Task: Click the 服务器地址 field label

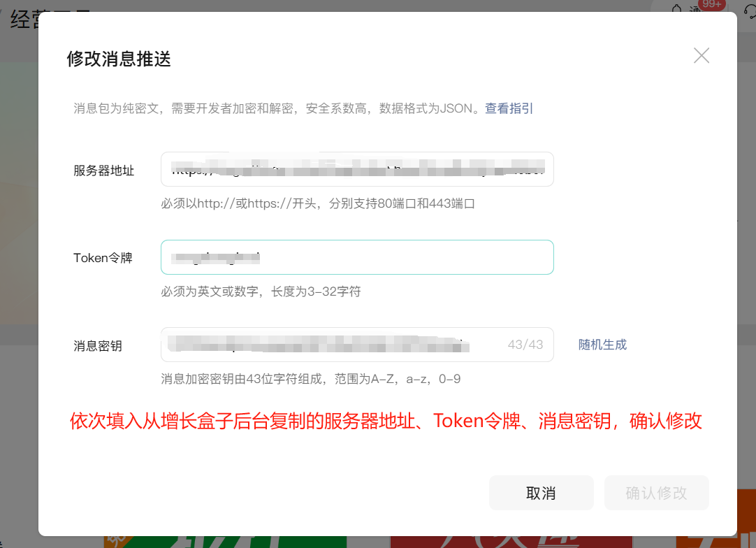Action: click(104, 171)
